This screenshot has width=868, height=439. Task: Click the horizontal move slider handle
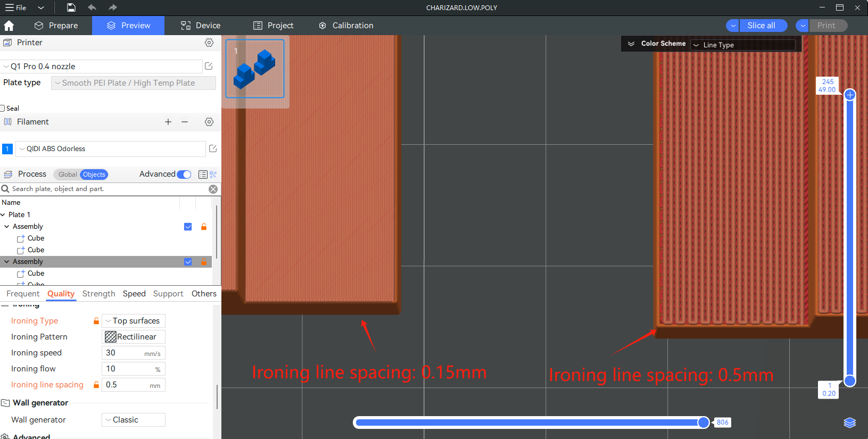(704, 422)
